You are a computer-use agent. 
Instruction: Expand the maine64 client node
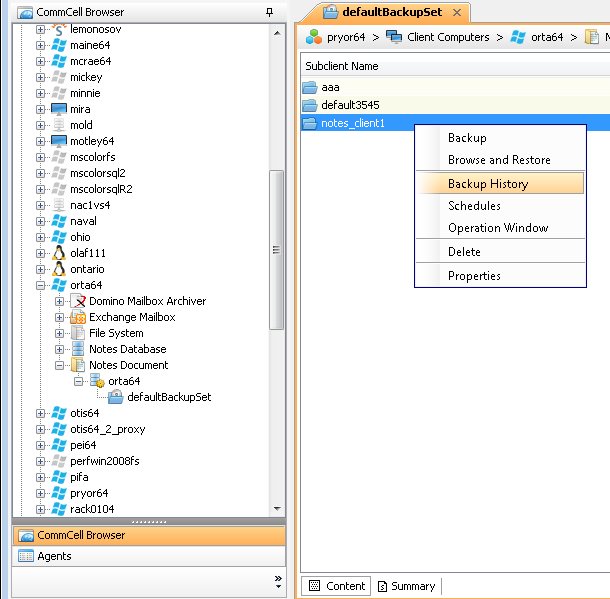pos(40,46)
